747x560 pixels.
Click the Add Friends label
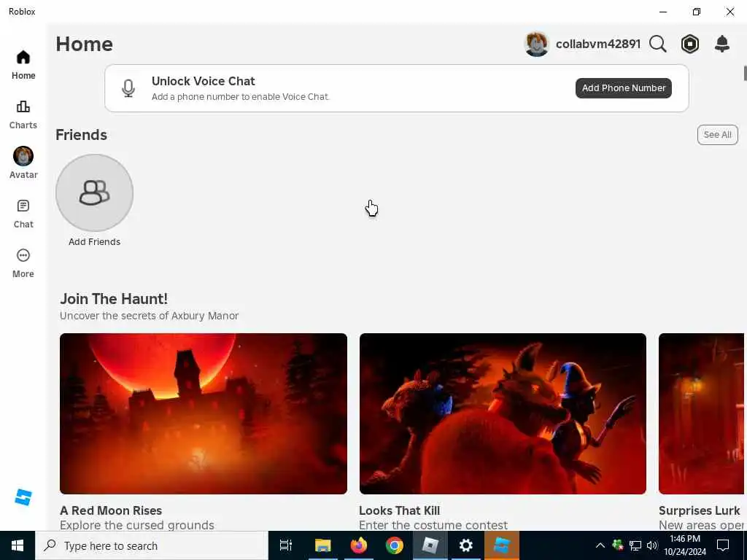(x=94, y=242)
